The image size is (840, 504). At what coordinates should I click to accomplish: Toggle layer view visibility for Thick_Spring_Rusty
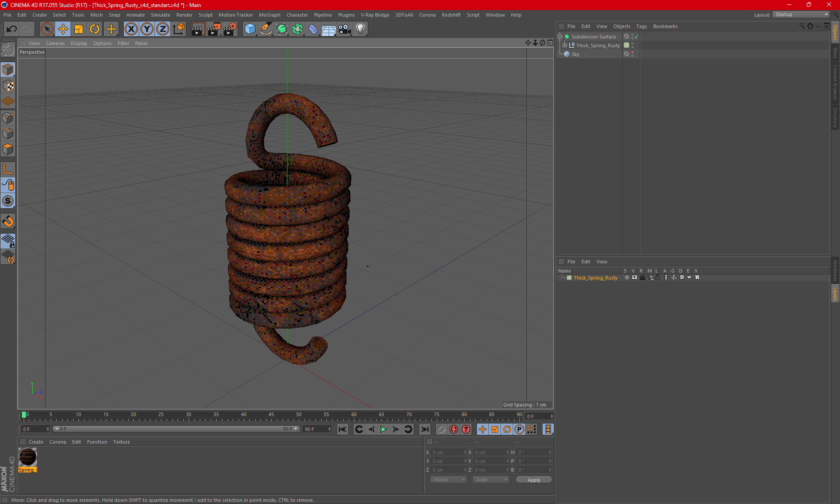pos(634,277)
